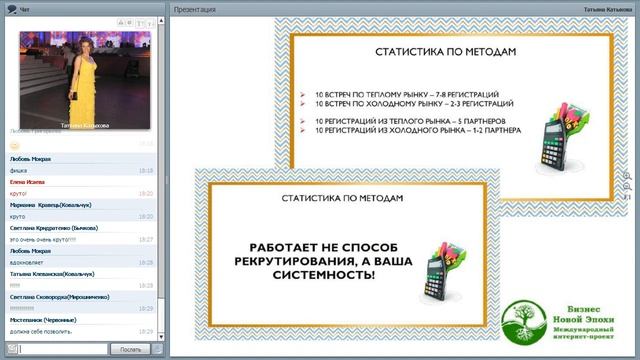Click the chat message "вдохновляет"

(27, 262)
